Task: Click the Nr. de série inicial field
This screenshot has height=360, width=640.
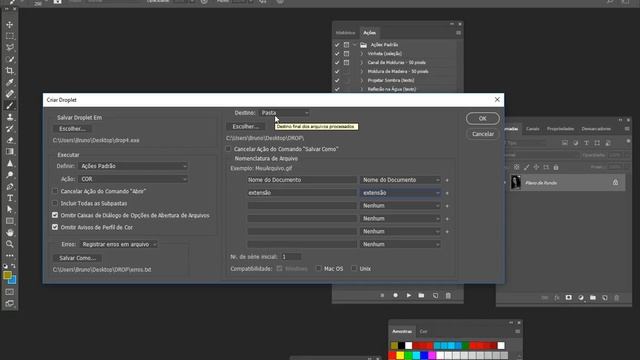Action: pos(291,257)
